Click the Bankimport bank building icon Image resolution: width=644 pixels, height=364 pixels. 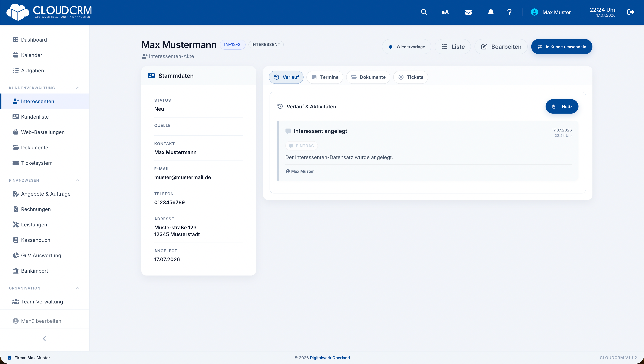coord(16,271)
